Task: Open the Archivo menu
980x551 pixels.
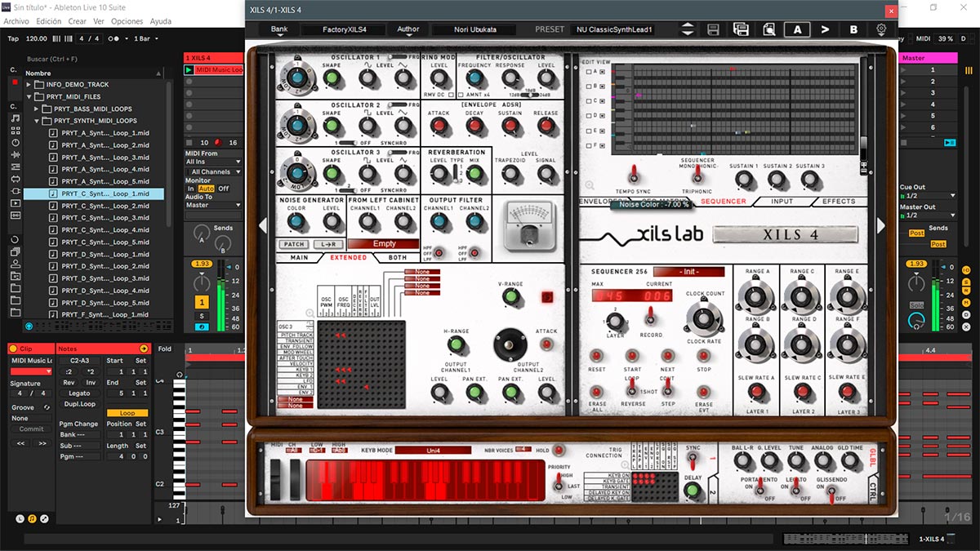Action: [x=16, y=21]
